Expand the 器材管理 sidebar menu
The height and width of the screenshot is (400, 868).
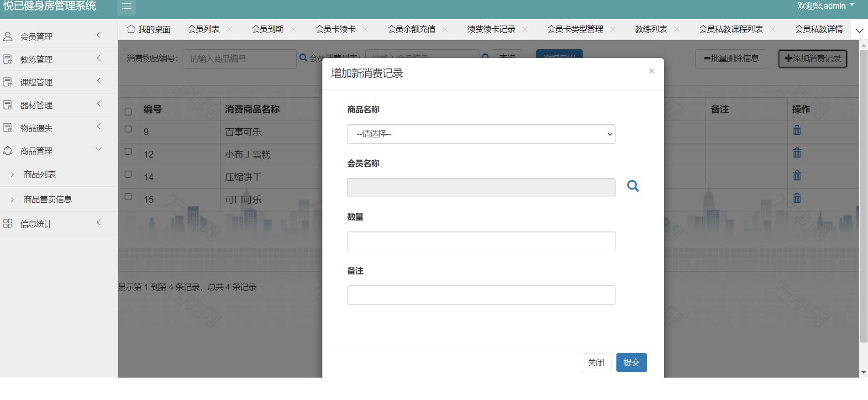click(x=99, y=104)
